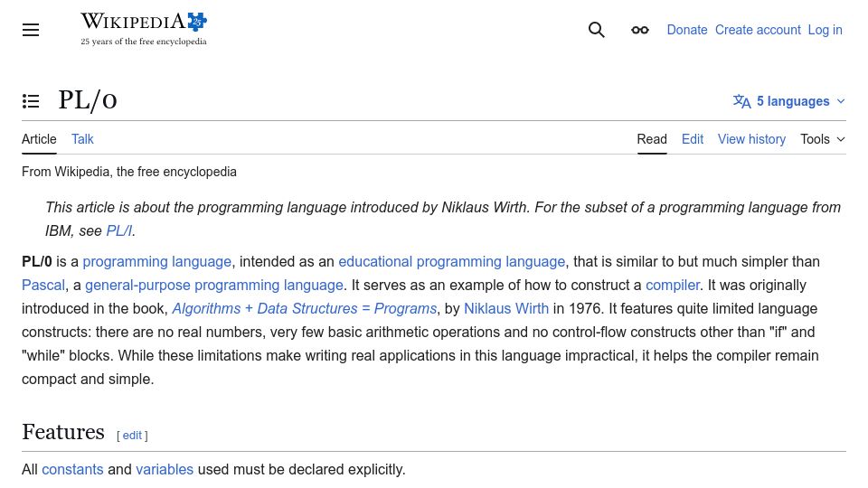Open the Edit tab

click(x=693, y=139)
